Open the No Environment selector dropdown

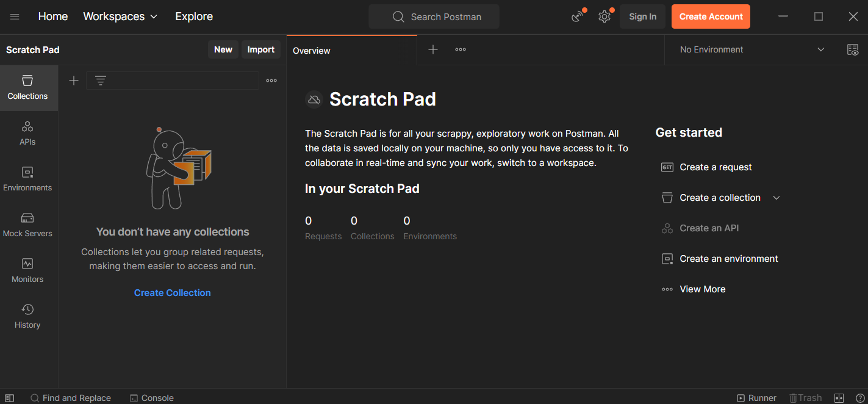(752, 49)
